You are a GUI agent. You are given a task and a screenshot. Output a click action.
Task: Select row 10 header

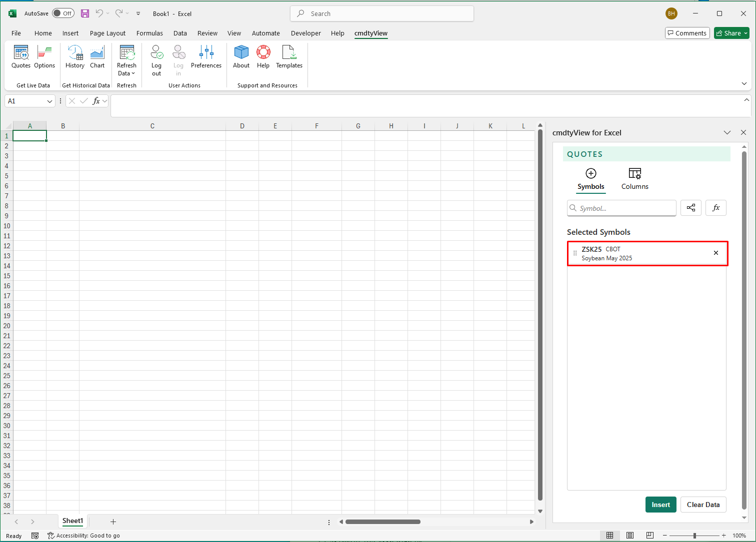pos(6,226)
